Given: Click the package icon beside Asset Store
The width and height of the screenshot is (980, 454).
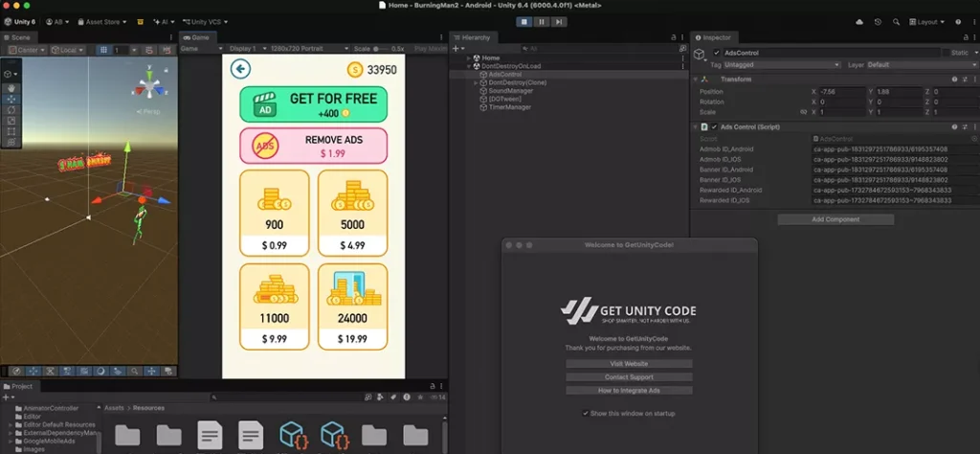Looking at the screenshot, I should coord(141,22).
